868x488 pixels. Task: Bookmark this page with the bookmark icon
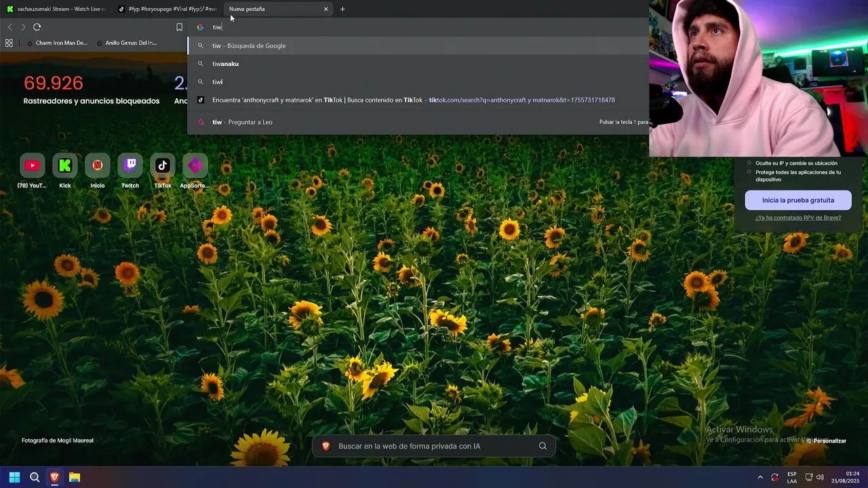(179, 27)
